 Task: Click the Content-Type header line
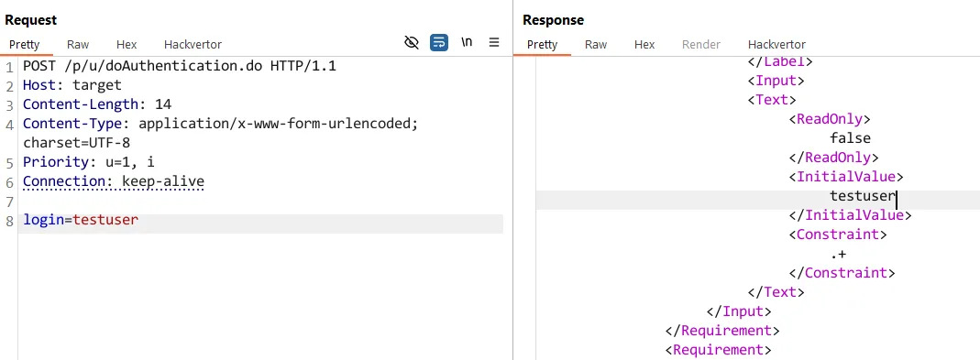tap(220, 124)
